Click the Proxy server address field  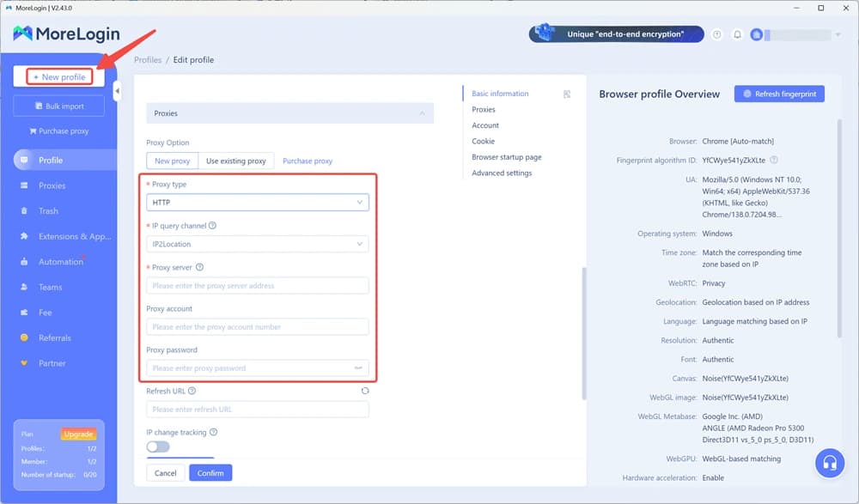[x=258, y=285]
